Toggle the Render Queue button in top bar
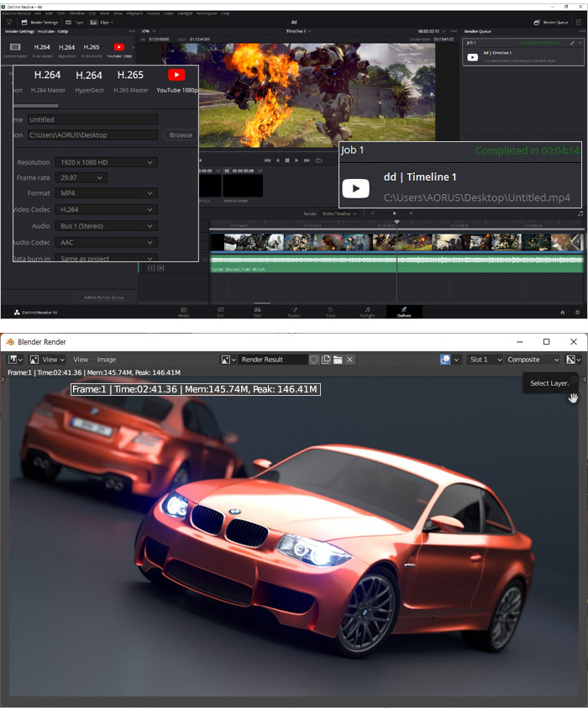This screenshot has width=588, height=711. (x=551, y=22)
